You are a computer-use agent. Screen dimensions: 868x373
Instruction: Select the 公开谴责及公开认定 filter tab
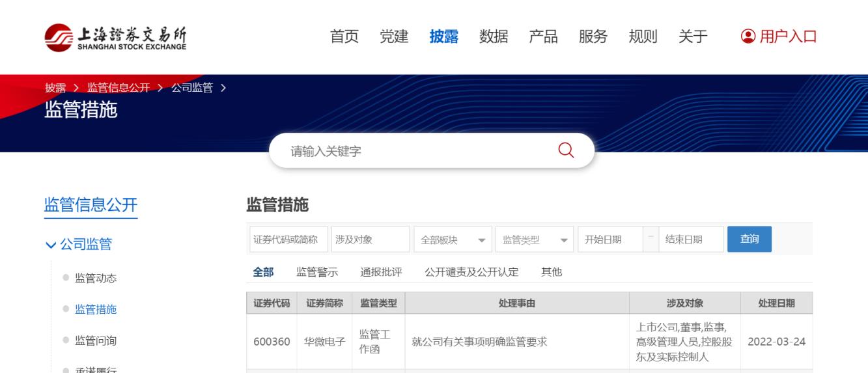tap(471, 273)
